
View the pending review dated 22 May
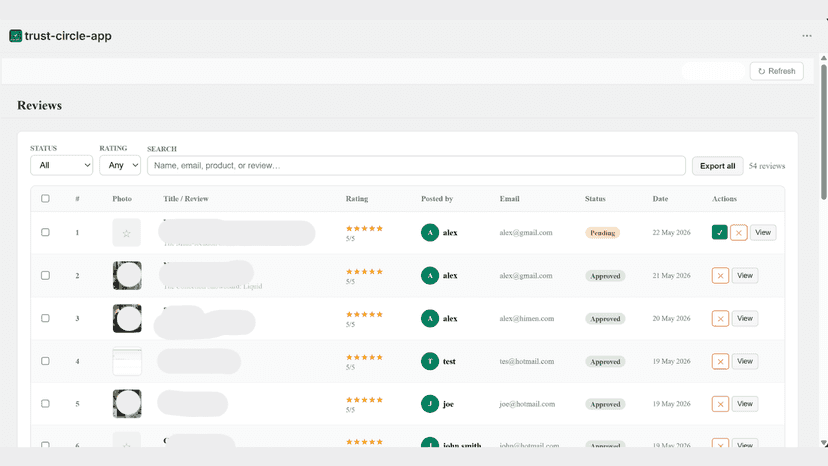coord(763,232)
